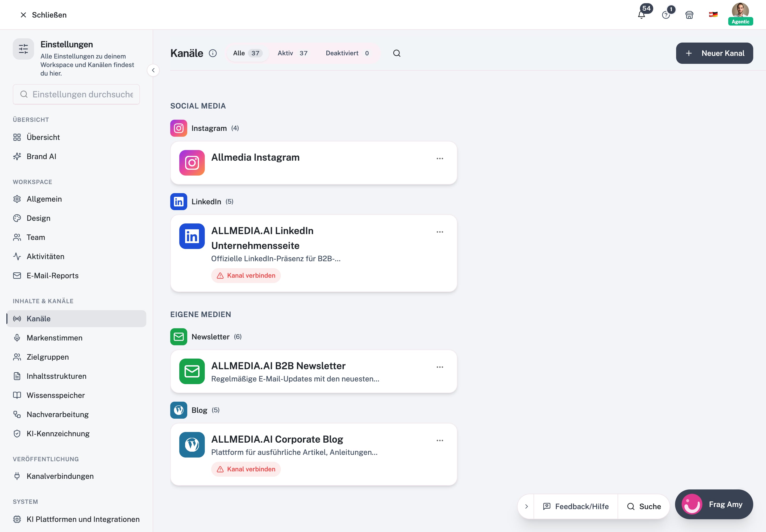Click the Neuer Kanal button
This screenshot has width=766, height=532.
click(x=714, y=53)
